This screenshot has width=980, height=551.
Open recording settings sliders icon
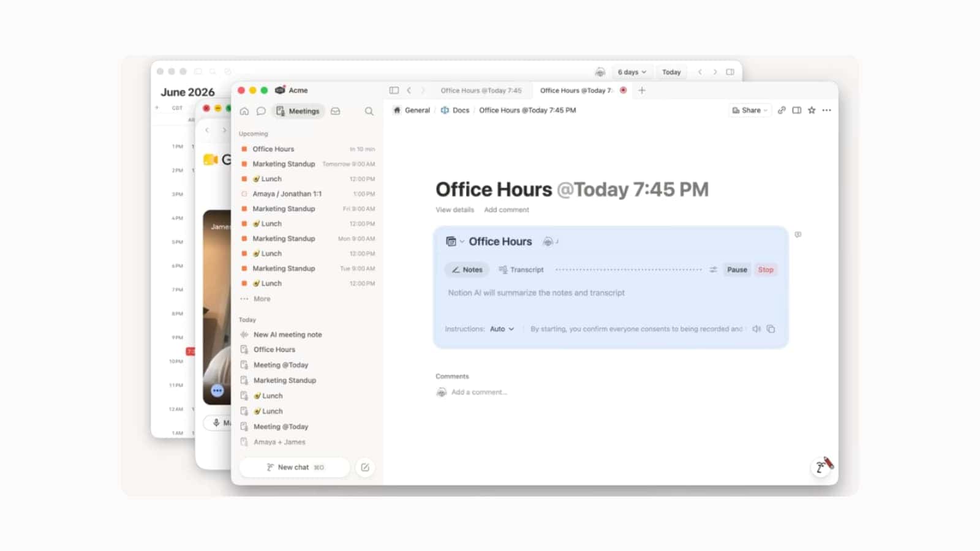point(713,269)
